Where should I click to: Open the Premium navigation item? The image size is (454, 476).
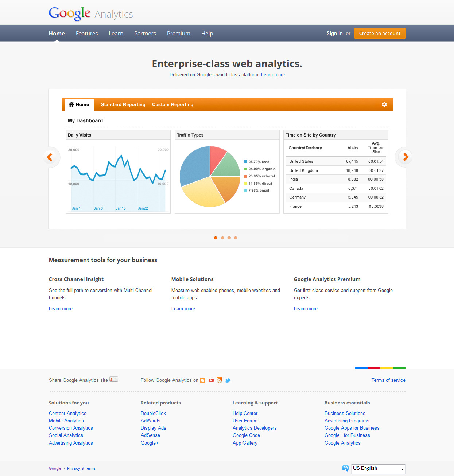[x=179, y=34]
